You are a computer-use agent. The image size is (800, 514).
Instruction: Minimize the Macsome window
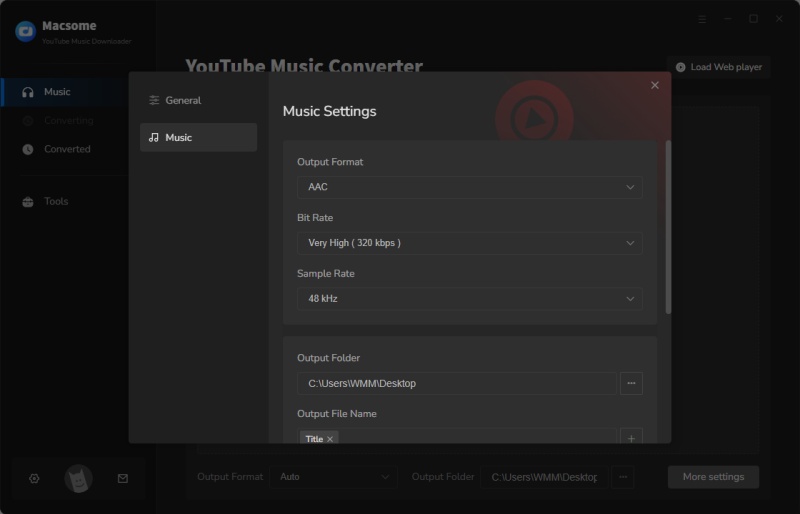[728, 19]
